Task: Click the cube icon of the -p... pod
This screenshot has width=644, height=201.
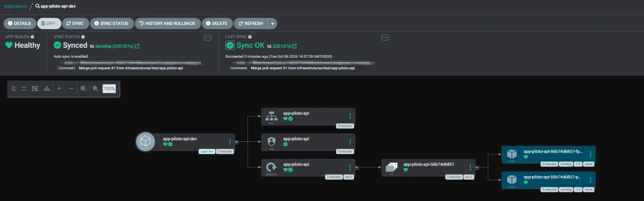Action: point(512,179)
